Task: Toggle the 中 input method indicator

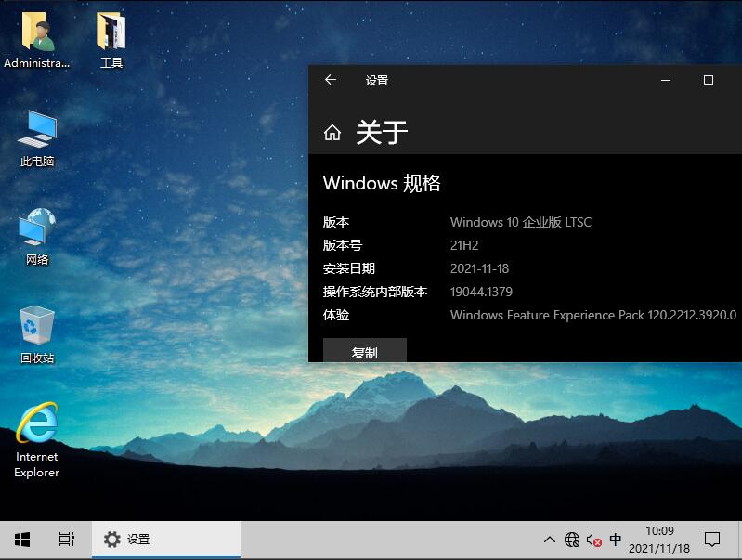Action: [x=616, y=540]
